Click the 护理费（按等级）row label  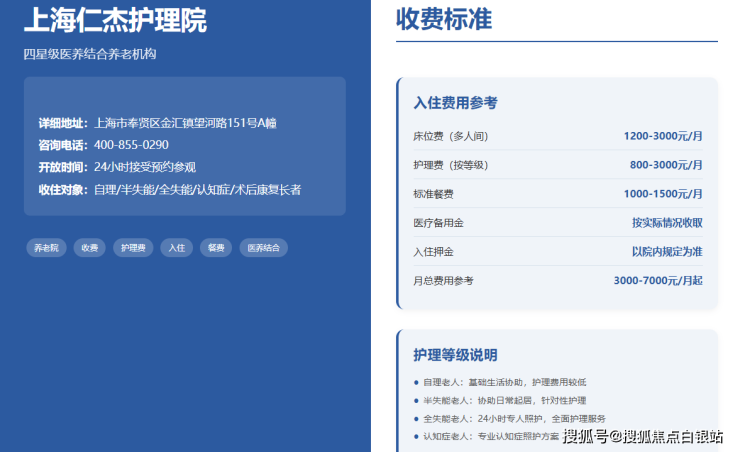click(451, 165)
